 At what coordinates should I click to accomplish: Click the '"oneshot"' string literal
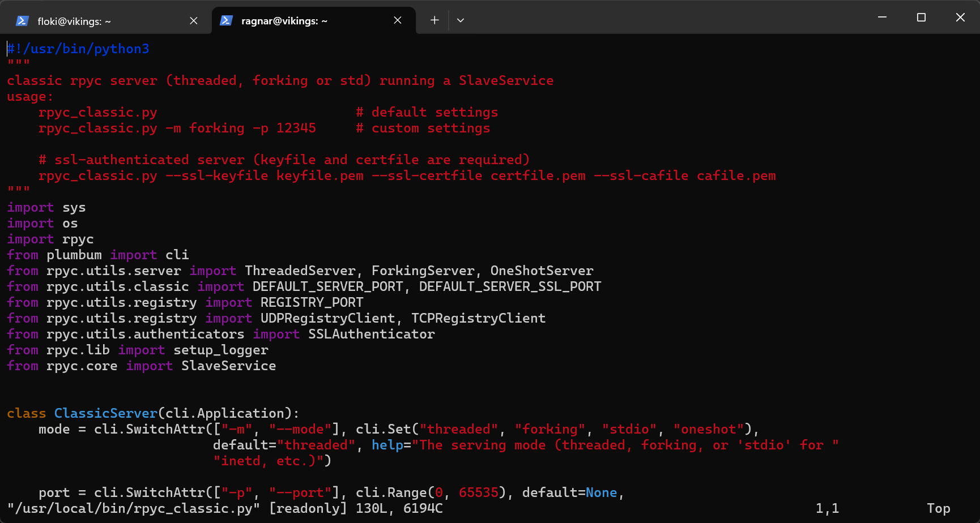[709, 429]
